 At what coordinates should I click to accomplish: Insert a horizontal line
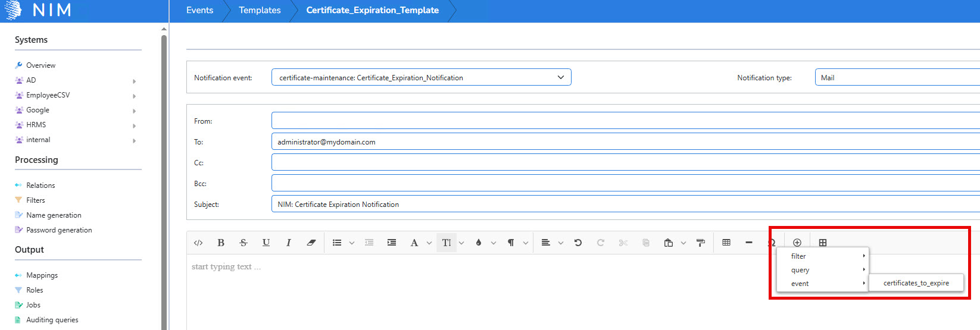click(x=749, y=243)
